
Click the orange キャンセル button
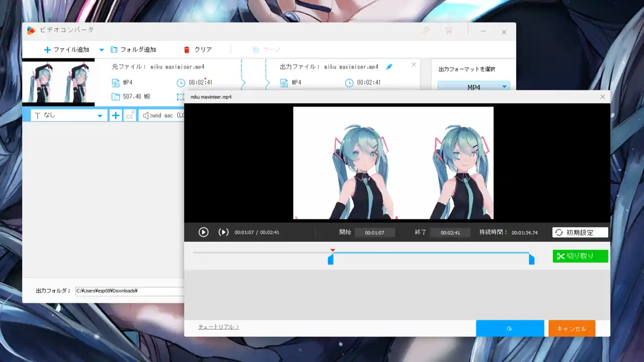pos(572,328)
